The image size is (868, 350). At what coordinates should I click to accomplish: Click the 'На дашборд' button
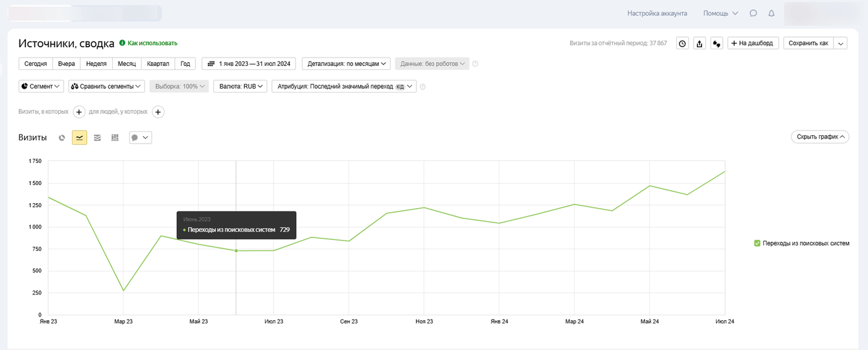tap(752, 43)
